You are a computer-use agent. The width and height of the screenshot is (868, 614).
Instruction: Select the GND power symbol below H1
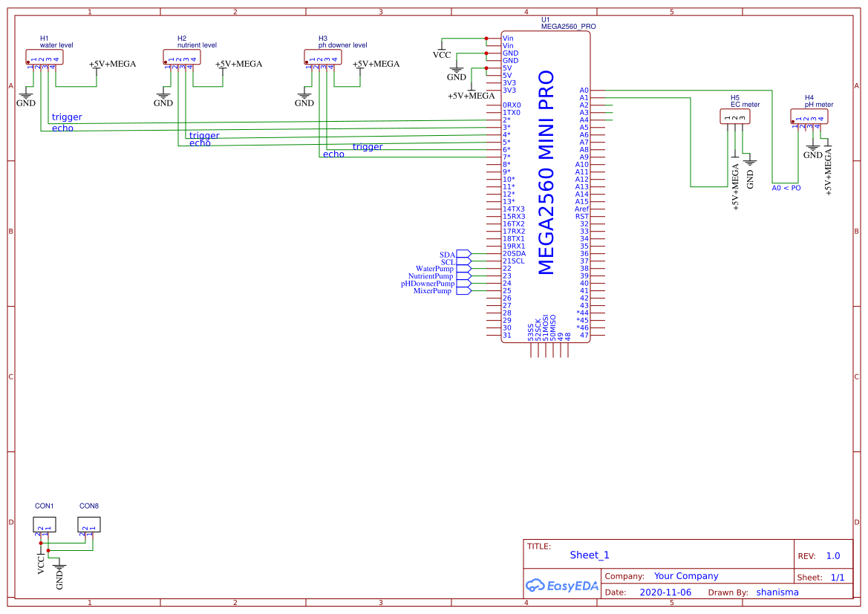(25, 97)
